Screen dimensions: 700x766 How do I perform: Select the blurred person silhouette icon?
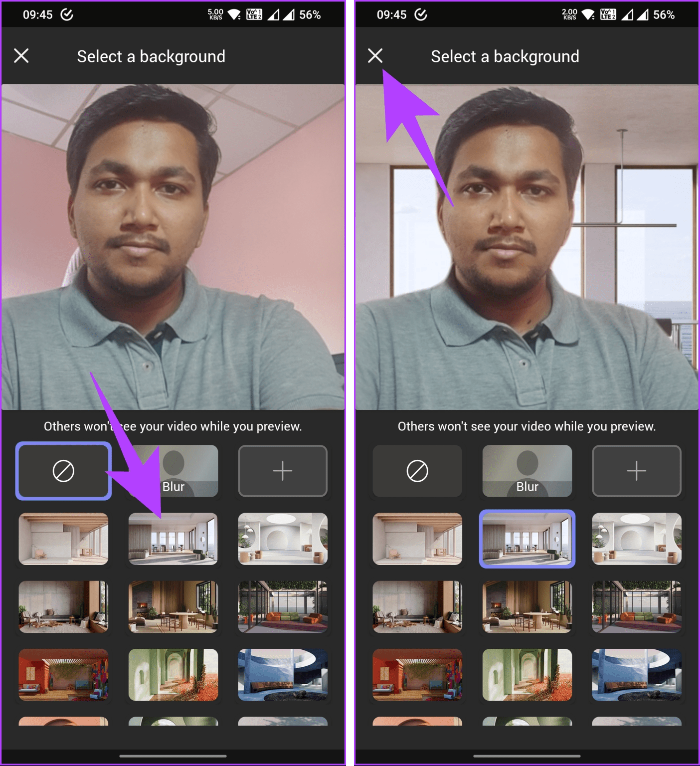[x=527, y=471]
